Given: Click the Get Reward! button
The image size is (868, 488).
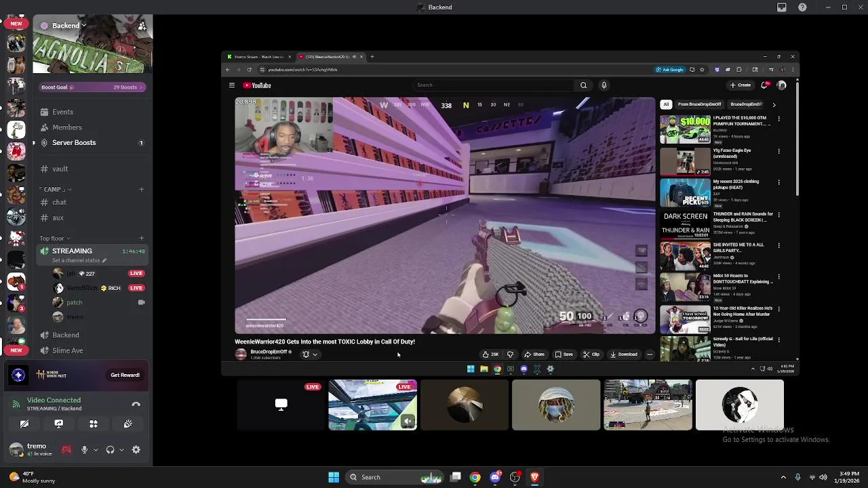Looking at the screenshot, I should coord(125,375).
